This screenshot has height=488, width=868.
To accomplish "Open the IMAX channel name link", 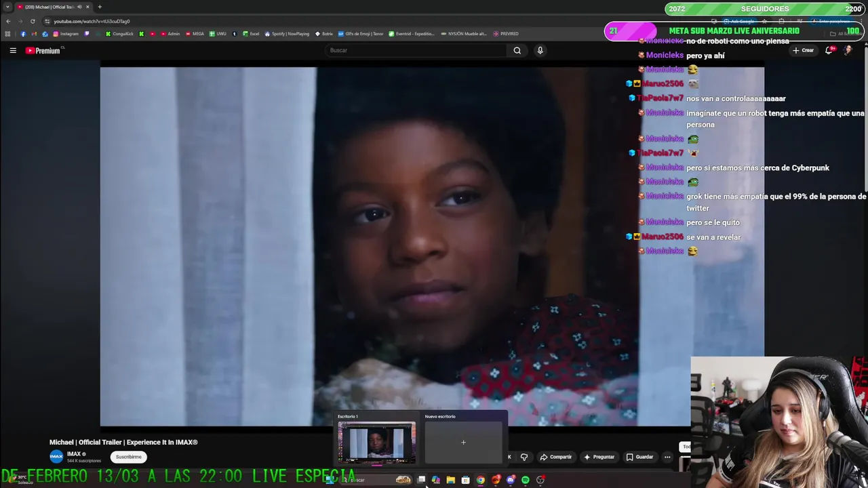I will (x=74, y=454).
